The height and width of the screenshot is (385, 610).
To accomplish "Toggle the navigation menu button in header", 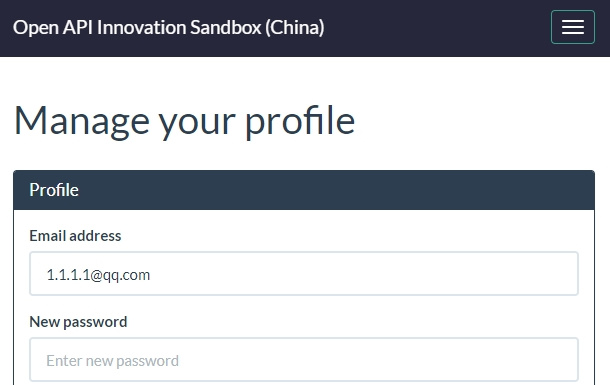I will pyautogui.click(x=573, y=27).
